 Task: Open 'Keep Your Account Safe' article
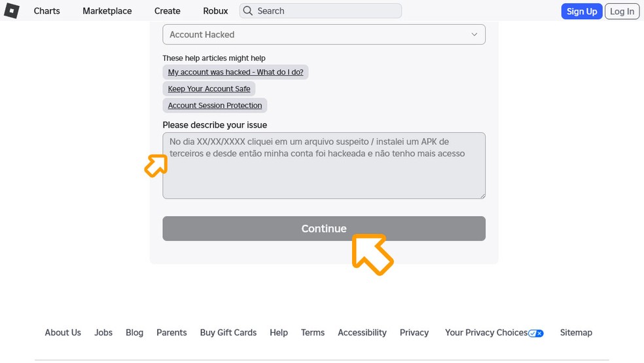coord(209,88)
